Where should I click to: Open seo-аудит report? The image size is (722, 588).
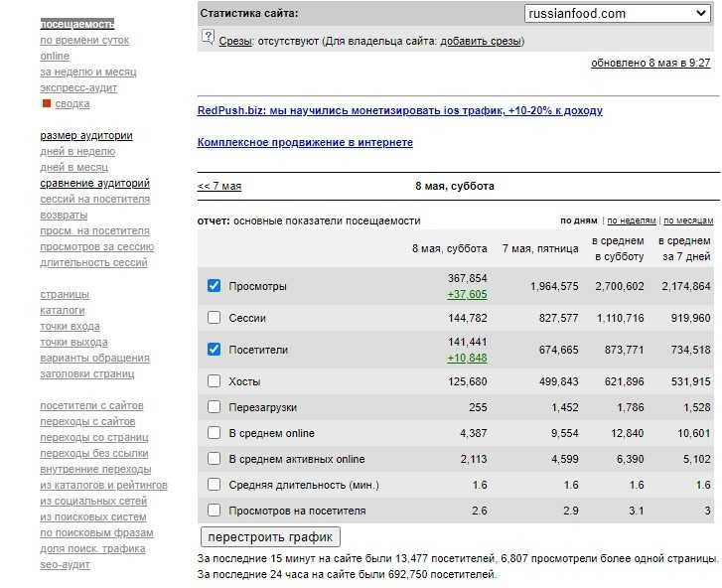[65, 564]
